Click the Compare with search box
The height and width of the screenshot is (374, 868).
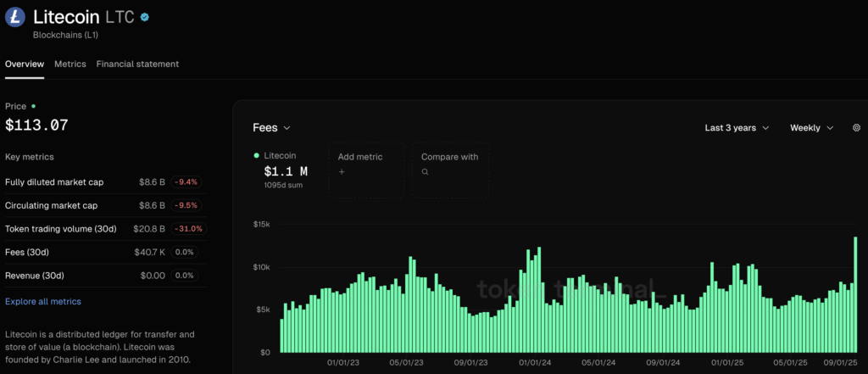(x=450, y=170)
